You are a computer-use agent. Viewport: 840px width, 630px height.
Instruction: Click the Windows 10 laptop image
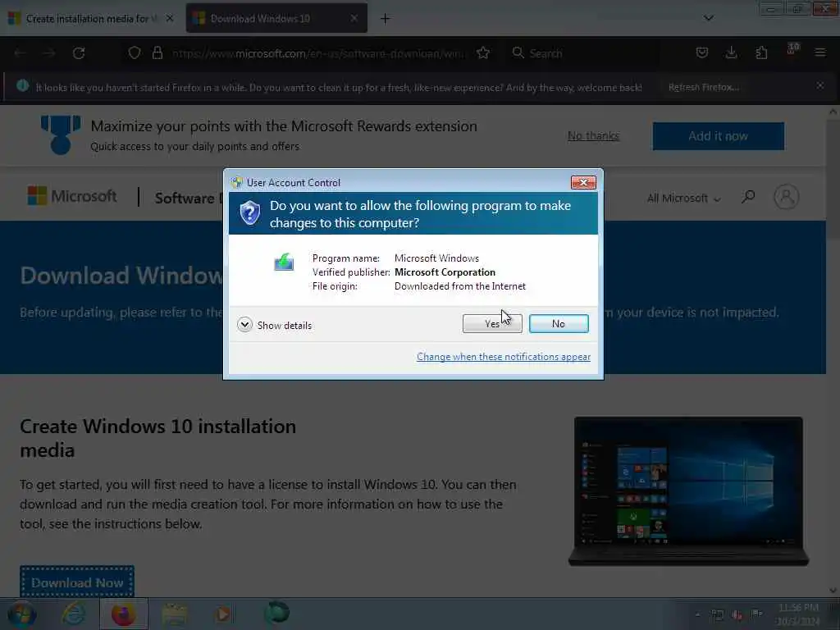pos(688,491)
